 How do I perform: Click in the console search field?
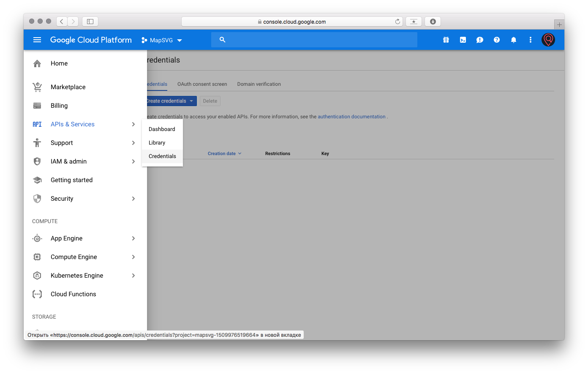(x=314, y=40)
